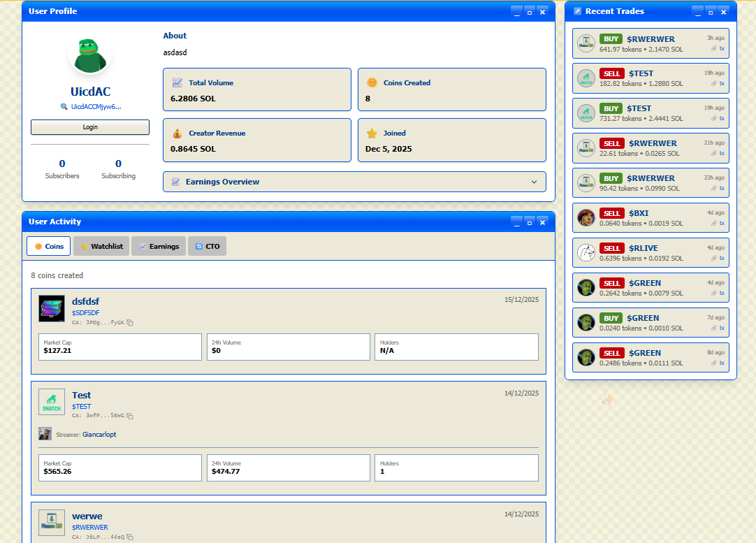This screenshot has width=756, height=543.
Task: Copy the Test coin contract address
Action: (x=130, y=416)
